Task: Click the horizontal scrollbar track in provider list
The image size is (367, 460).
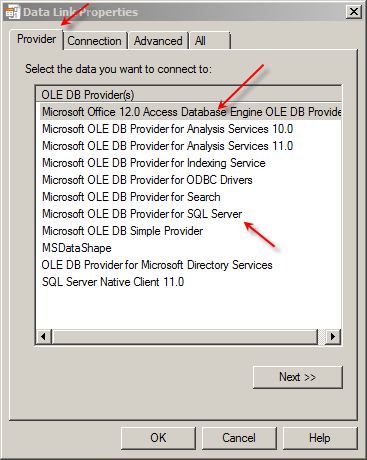Action: click(x=185, y=336)
